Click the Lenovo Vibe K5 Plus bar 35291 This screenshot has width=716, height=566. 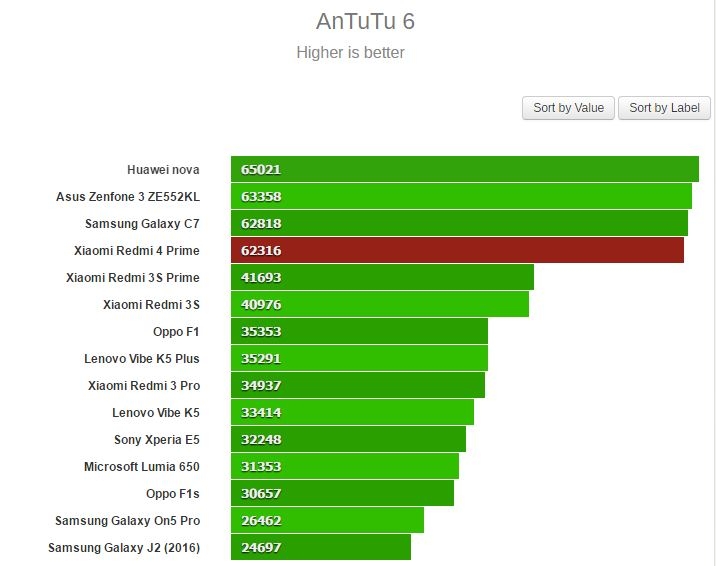(x=359, y=358)
